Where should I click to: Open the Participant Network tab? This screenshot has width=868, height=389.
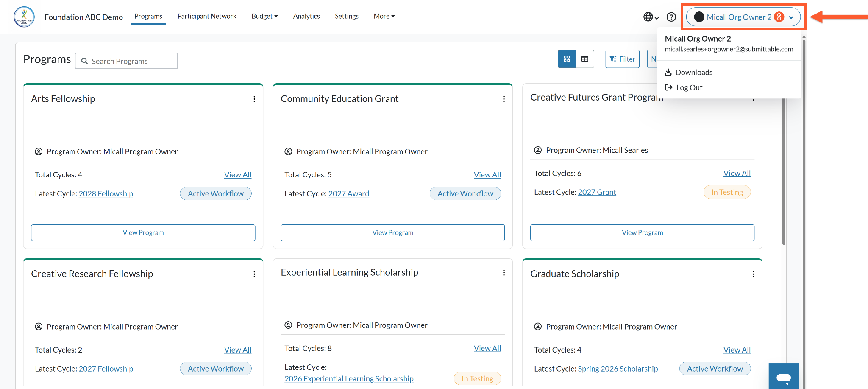click(207, 16)
